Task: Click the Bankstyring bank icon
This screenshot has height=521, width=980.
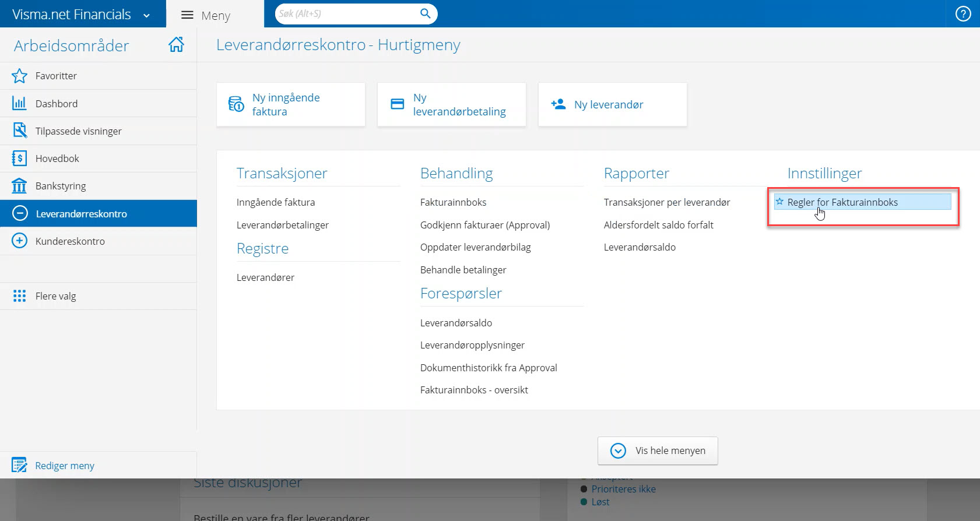Action: (19, 185)
